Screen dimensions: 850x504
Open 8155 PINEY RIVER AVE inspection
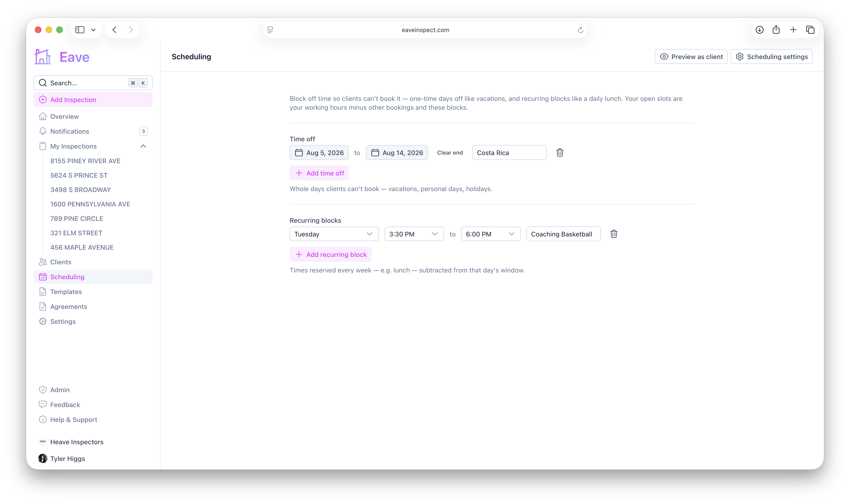point(85,161)
